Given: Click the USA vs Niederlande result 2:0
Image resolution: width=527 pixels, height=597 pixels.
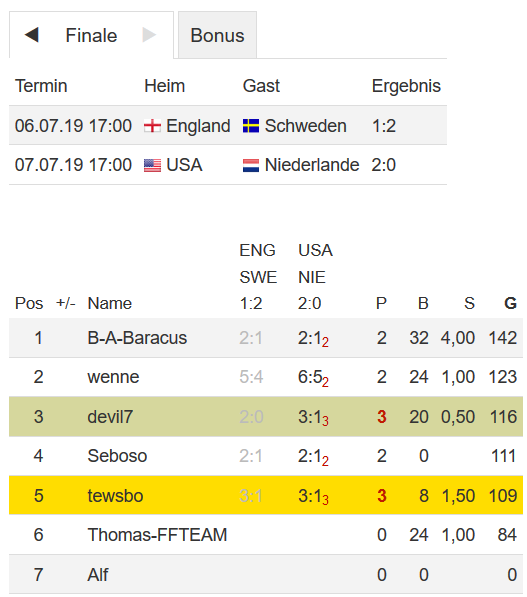Looking at the screenshot, I should (384, 165).
